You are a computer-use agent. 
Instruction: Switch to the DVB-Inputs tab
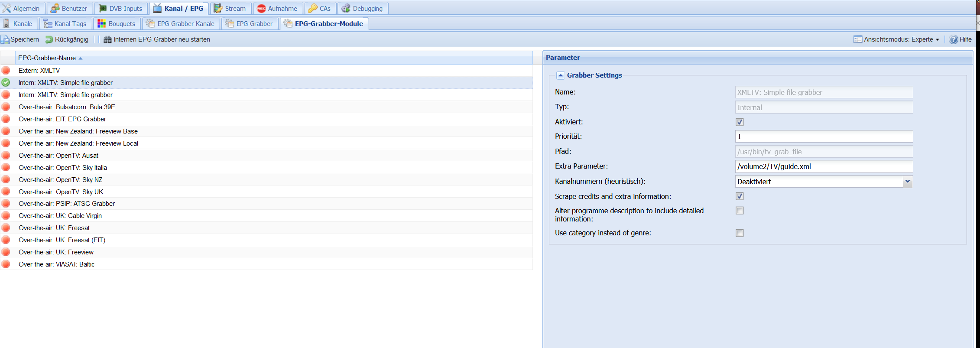tap(121, 8)
